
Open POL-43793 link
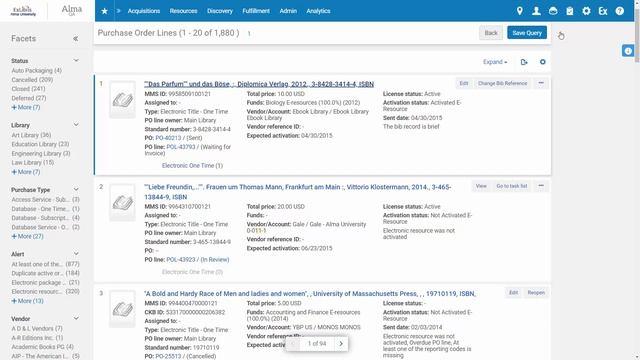pos(181,147)
